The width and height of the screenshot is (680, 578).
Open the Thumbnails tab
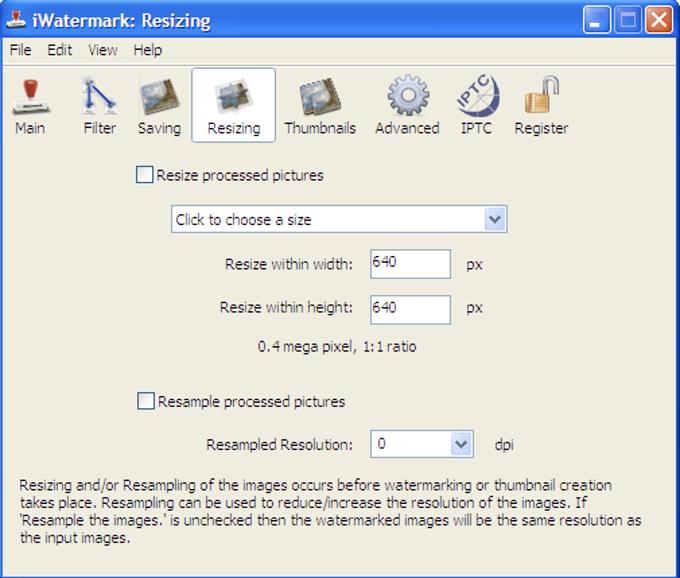pos(320,105)
